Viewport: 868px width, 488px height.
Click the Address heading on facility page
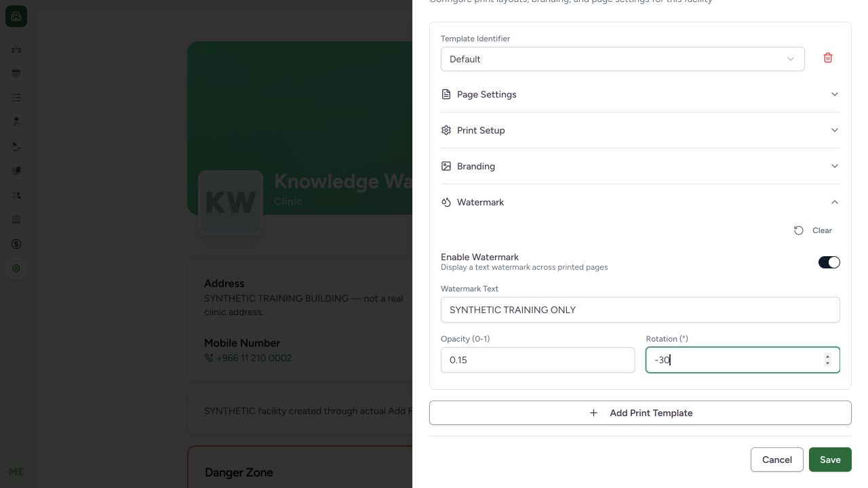tap(224, 283)
